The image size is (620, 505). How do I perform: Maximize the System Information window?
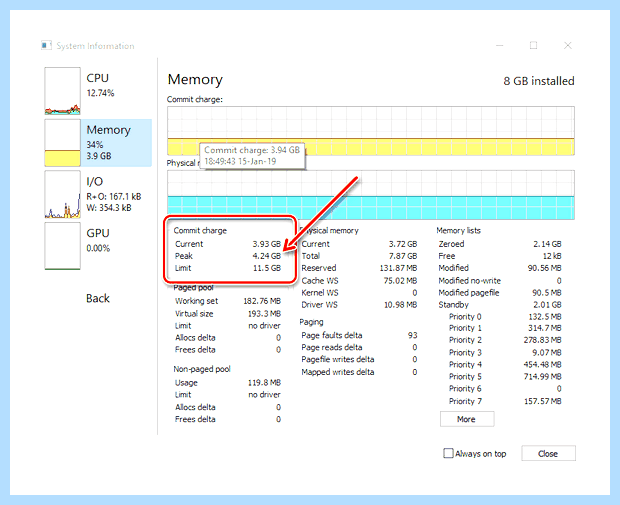click(x=533, y=45)
